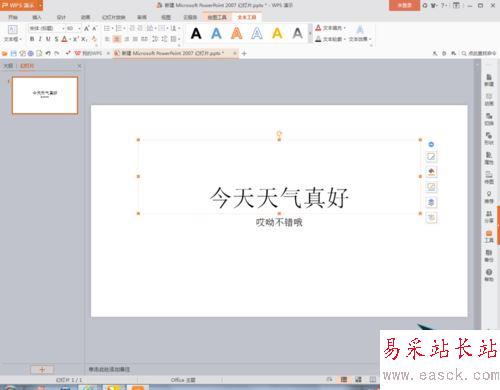Apply the black solid WordArt style
The width and height of the screenshot is (500, 390).
[196, 34]
